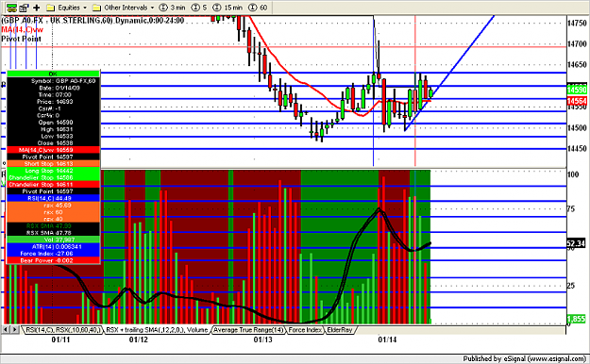Click the Low 14533 row

click(53, 136)
